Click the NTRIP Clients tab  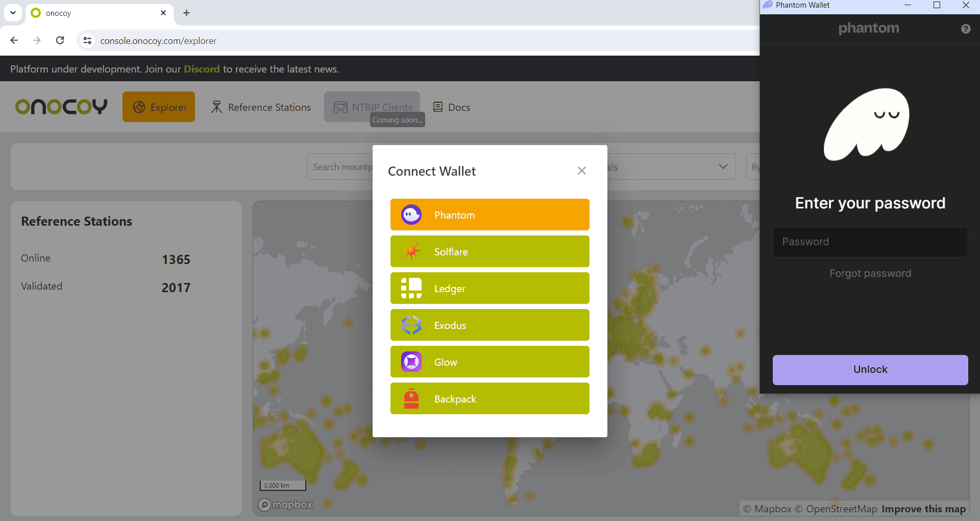(x=372, y=107)
